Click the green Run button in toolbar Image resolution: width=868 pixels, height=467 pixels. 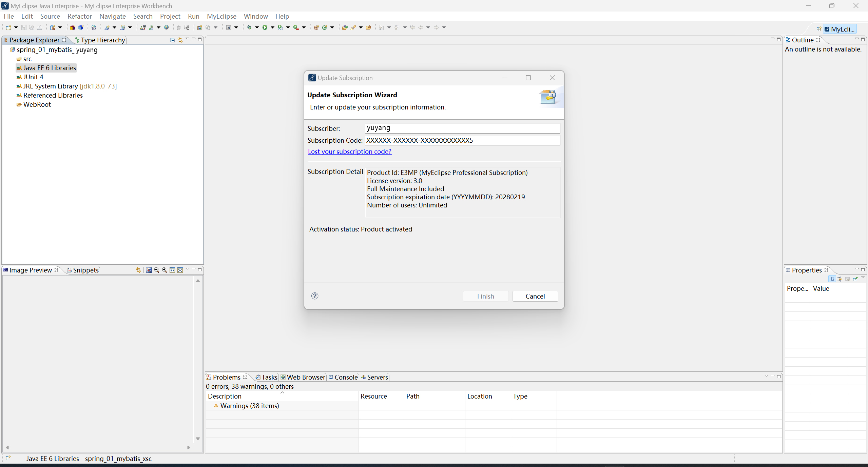click(265, 27)
